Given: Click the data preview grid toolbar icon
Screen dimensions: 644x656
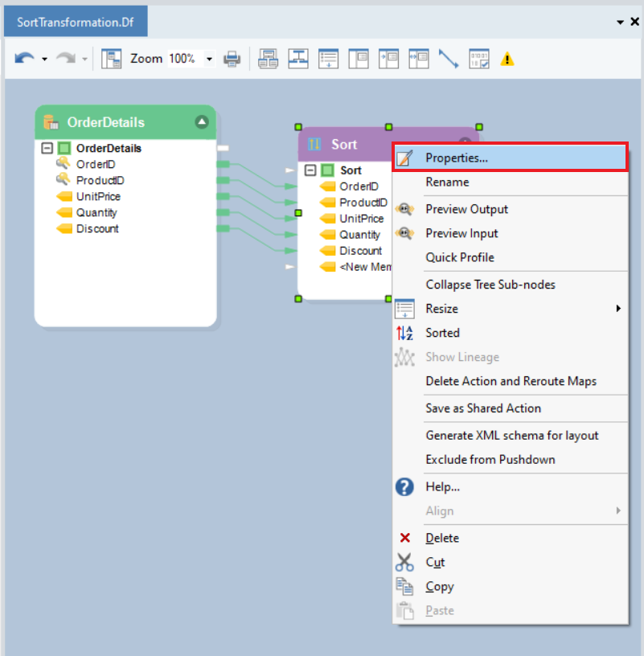Looking at the screenshot, I should [479, 59].
